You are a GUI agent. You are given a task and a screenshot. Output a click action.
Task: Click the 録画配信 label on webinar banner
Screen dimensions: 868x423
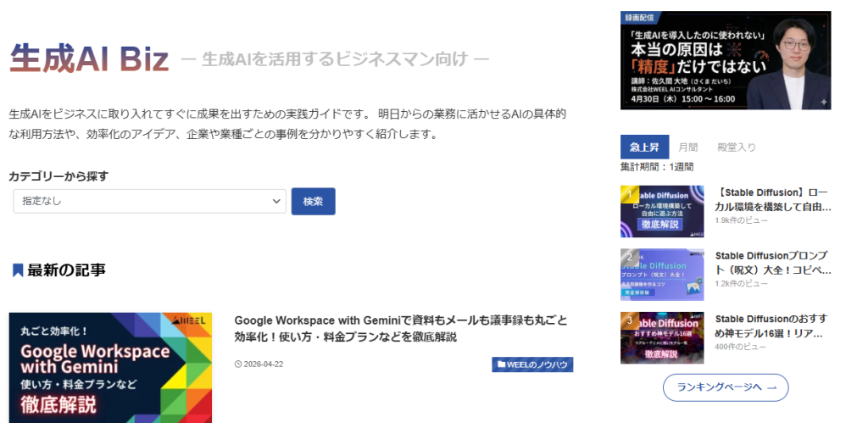pyautogui.click(x=639, y=18)
